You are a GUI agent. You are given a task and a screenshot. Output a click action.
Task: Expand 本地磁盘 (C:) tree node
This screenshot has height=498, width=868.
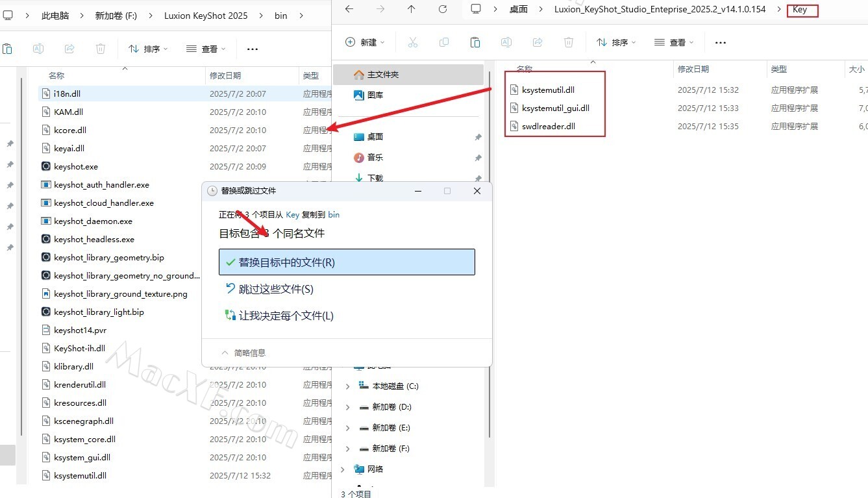point(347,386)
